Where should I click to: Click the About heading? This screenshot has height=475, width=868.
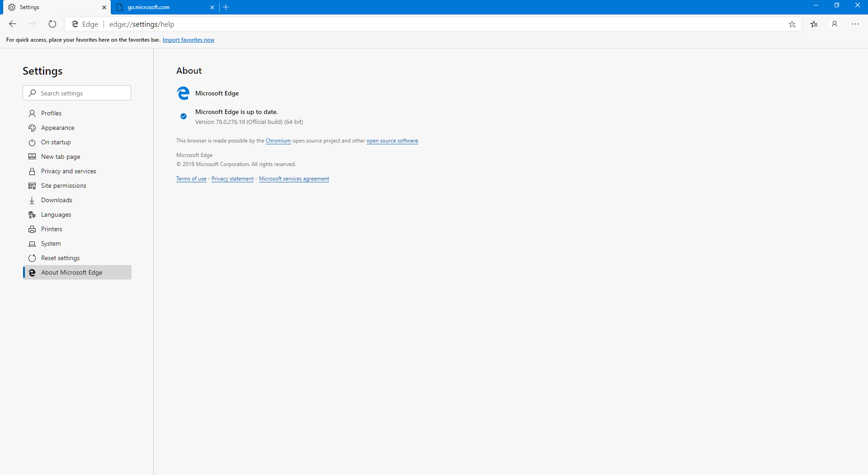pyautogui.click(x=189, y=71)
